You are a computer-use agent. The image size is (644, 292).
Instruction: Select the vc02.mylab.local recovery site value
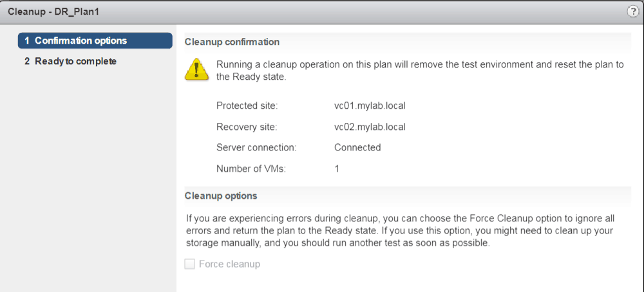coord(366,127)
